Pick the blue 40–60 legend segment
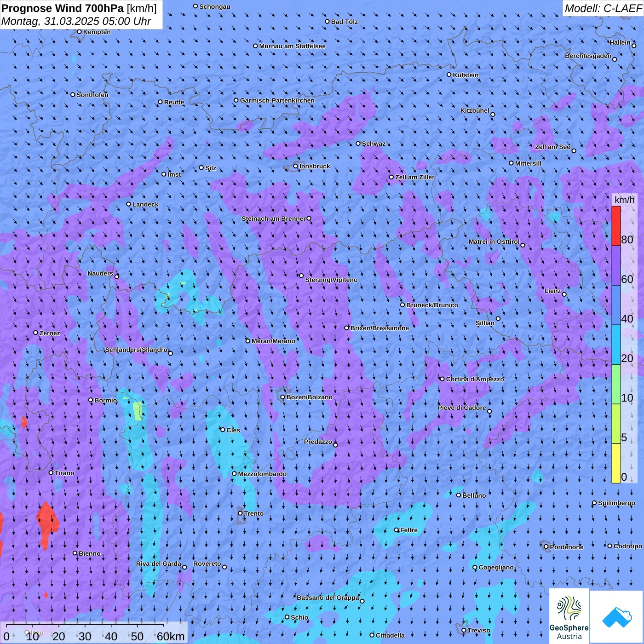 616,305
